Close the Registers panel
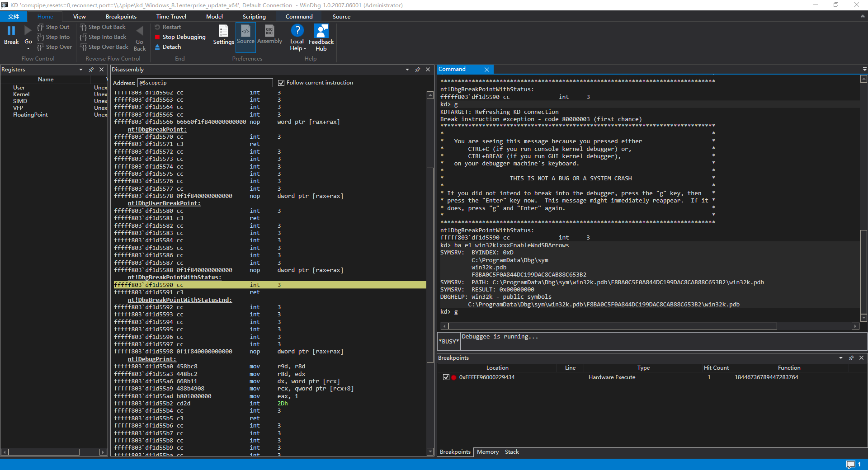868x470 pixels. (102, 70)
